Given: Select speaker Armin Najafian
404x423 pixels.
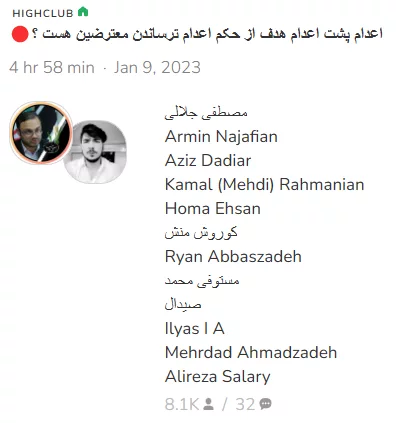Looking at the screenshot, I should 221,137.
